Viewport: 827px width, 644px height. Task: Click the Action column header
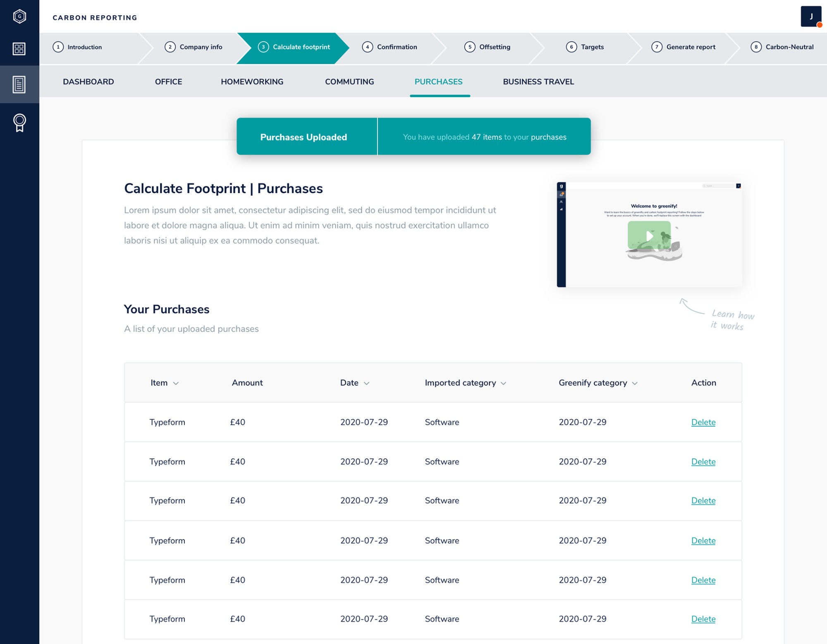704,383
